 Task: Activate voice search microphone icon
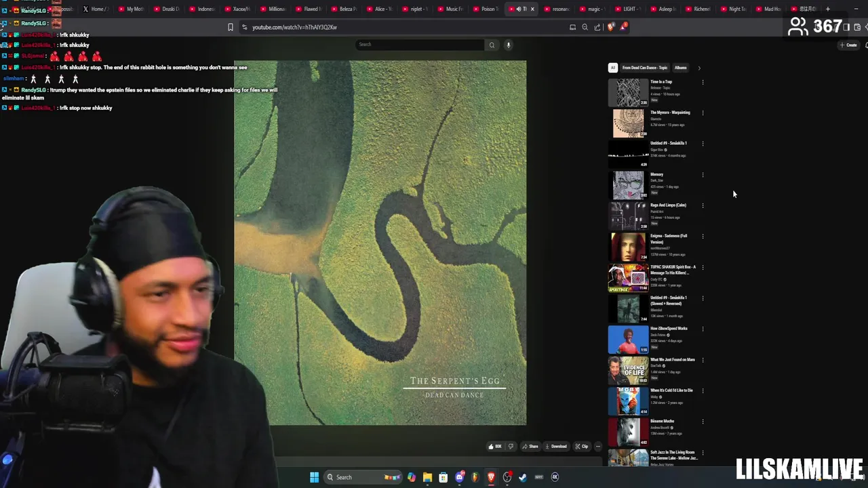[x=508, y=45]
